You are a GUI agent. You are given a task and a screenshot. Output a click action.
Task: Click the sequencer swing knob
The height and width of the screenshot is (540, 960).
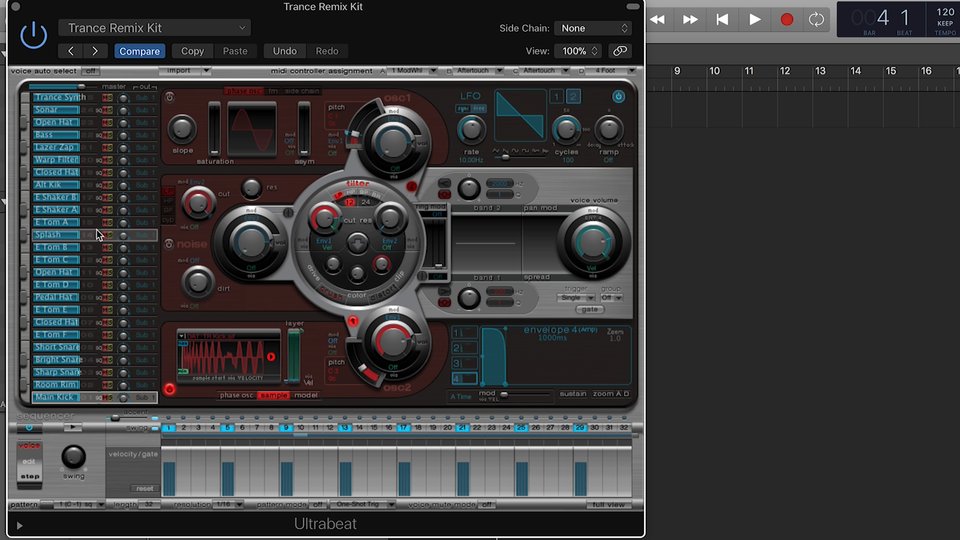click(73, 456)
